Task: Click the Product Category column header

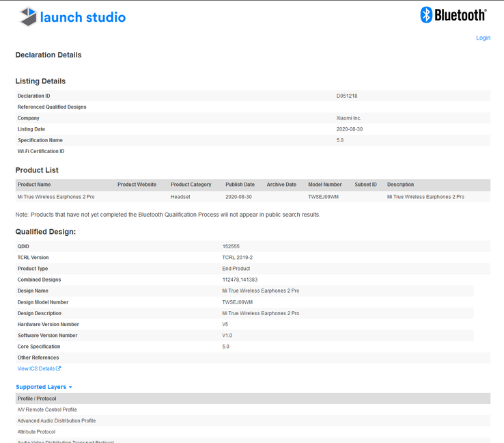Action: [x=191, y=185]
